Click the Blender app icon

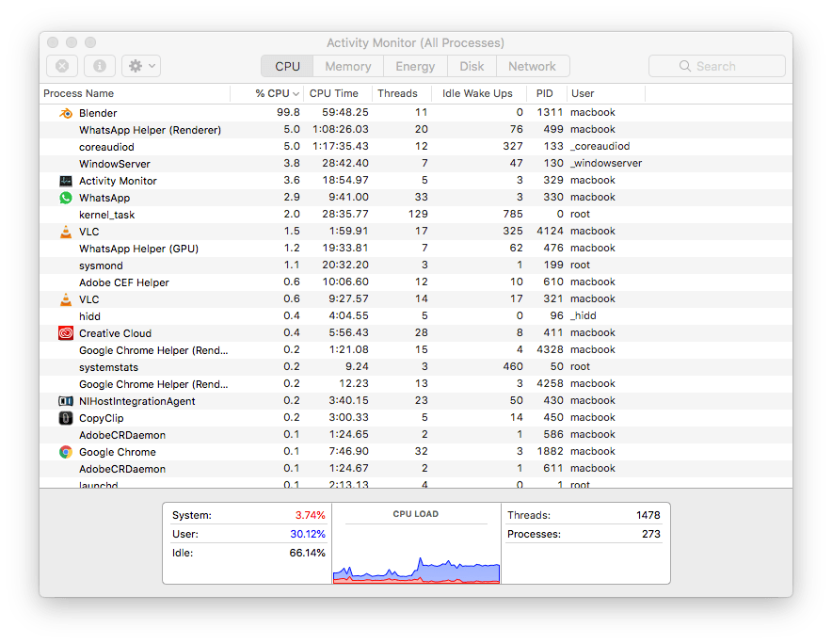click(x=66, y=113)
